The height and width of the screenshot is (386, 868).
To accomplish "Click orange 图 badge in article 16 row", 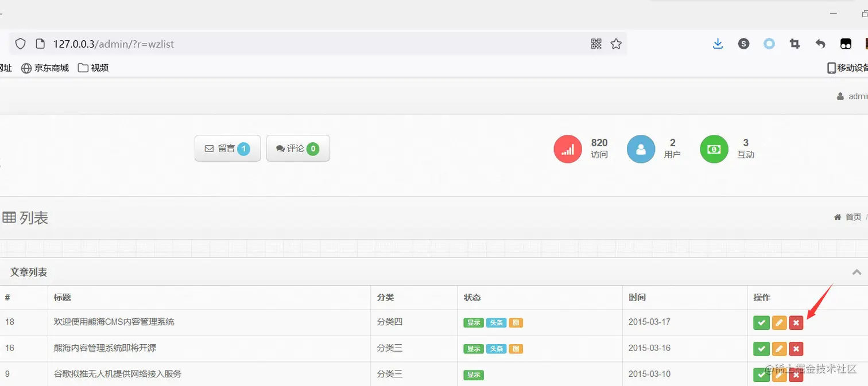I will click(x=516, y=349).
